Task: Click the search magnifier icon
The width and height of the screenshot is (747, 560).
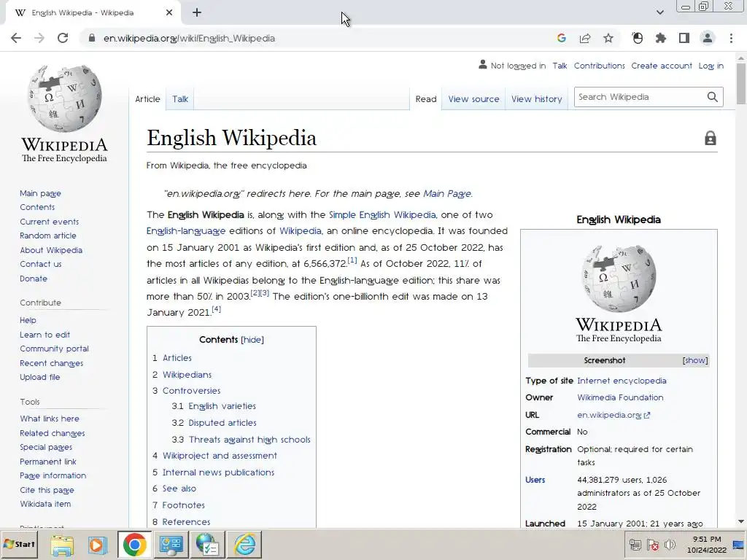Action: tap(712, 97)
